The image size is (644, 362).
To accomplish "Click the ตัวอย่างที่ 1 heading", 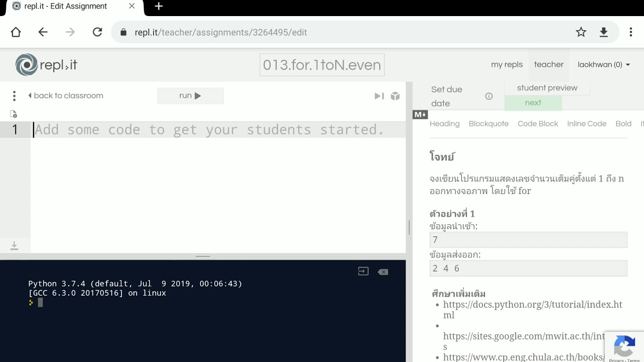I will [452, 213].
